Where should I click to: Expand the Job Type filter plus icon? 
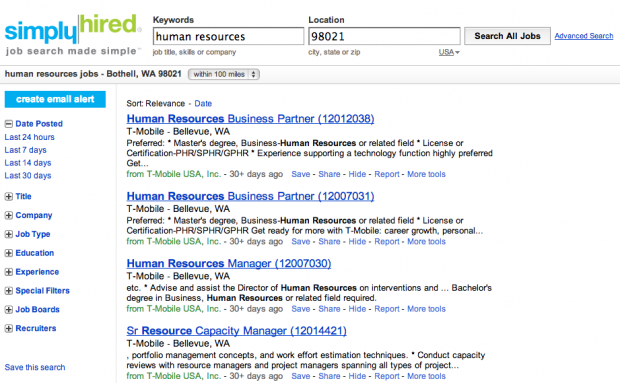9,234
